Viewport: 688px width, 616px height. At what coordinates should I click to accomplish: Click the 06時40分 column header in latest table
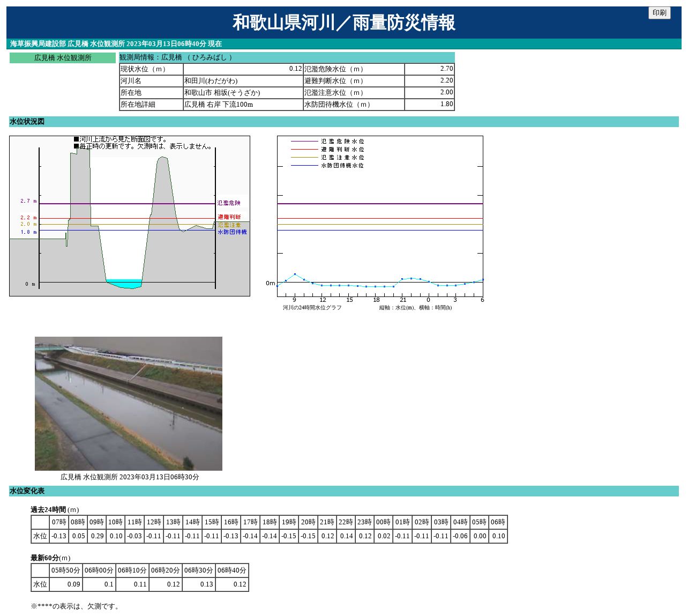pyautogui.click(x=232, y=570)
